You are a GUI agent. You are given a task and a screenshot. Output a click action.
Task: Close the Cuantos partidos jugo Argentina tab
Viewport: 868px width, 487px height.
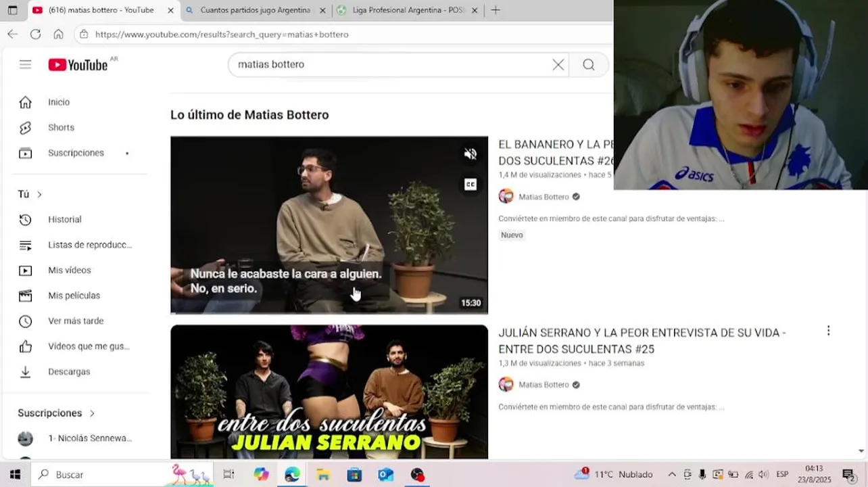322,10
